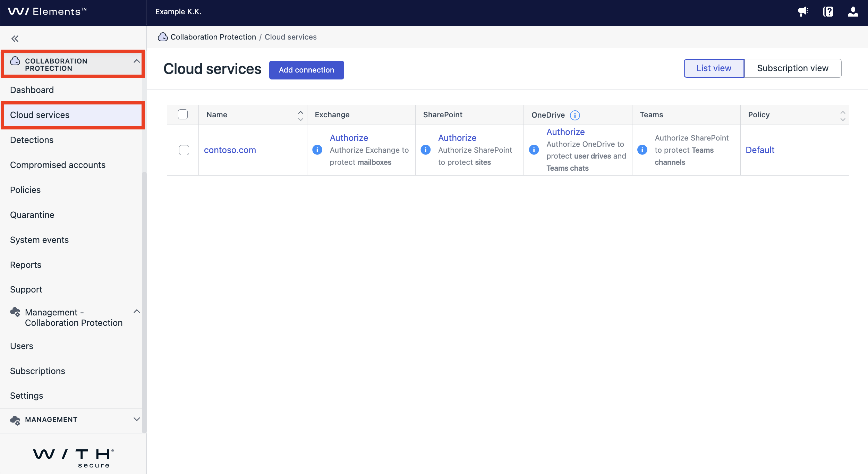Click the SharePoint cell info icon
This screenshot has width=868, height=474.
coord(425,150)
